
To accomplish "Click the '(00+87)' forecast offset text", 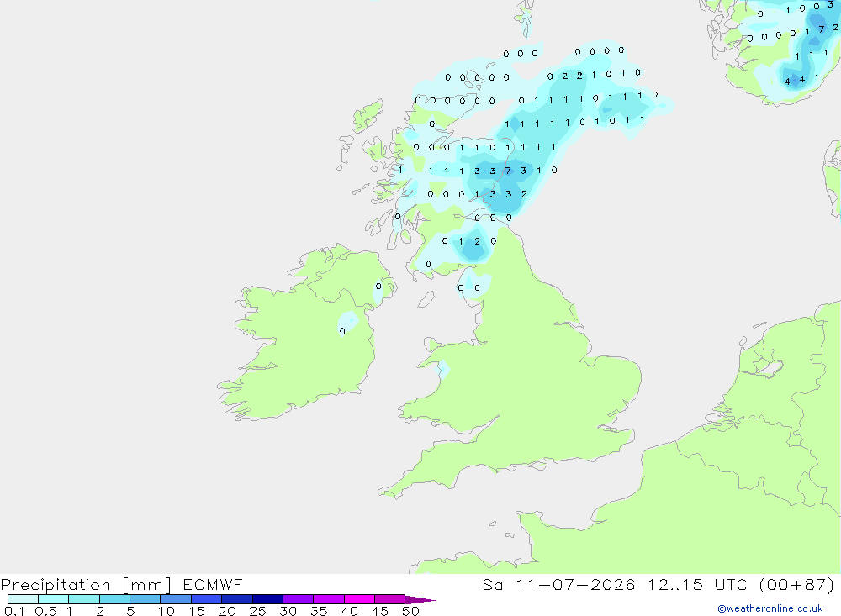I will tap(797, 584).
